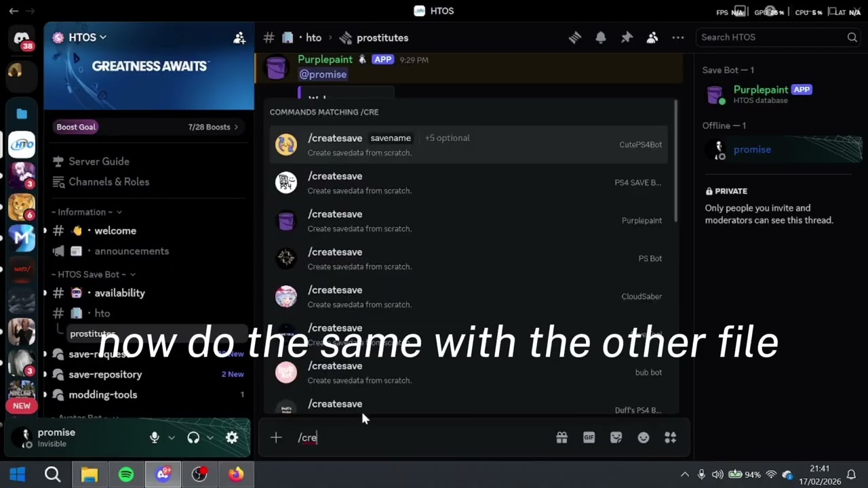The image size is (868, 488).
Task: Click the NEW unread indicator button
Action: click(22, 406)
